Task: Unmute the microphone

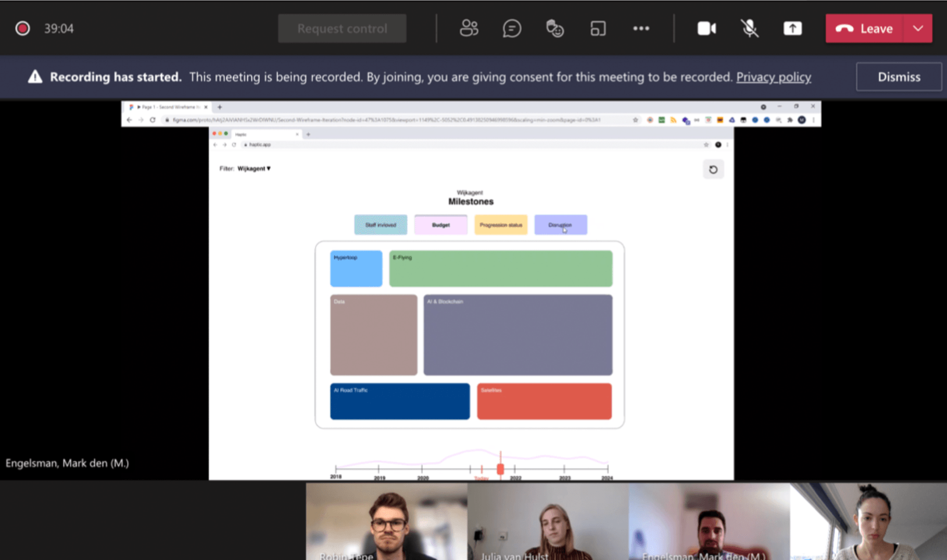Action: click(x=749, y=29)
